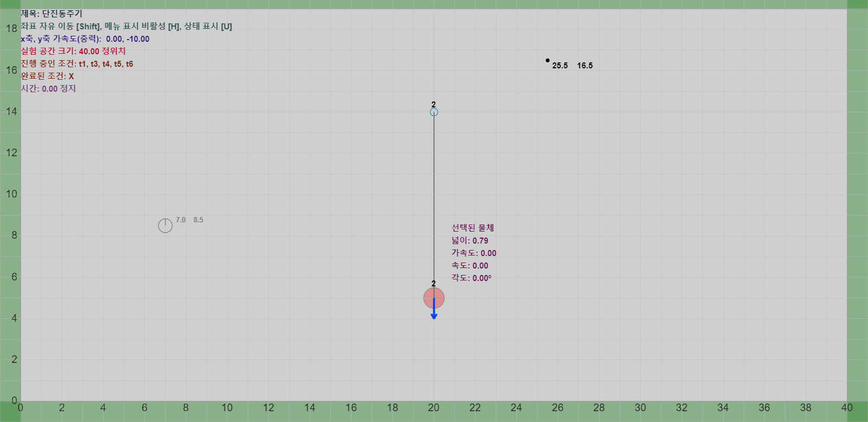Click the gravity acceleration line '0.00, -10.00'
Image resolution: width=868 pixels, height=422 pixels.
(x=85, y=39)
